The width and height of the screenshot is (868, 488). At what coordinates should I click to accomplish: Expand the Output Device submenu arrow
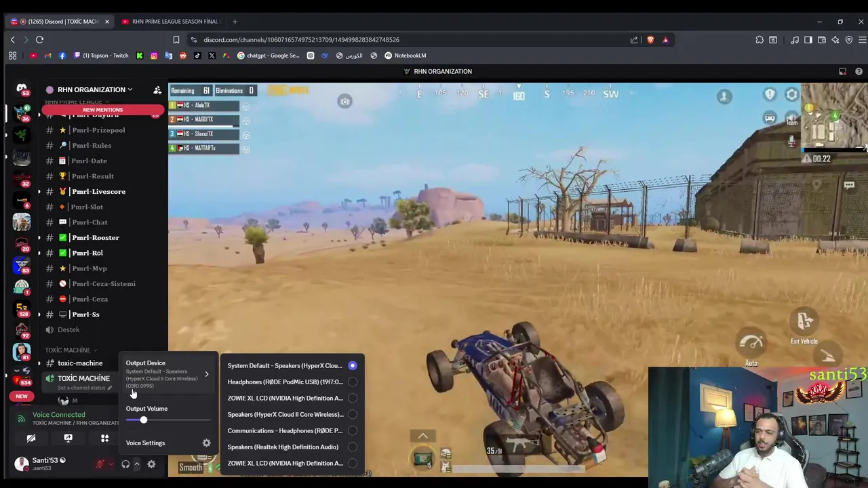[x=206, y=374]
